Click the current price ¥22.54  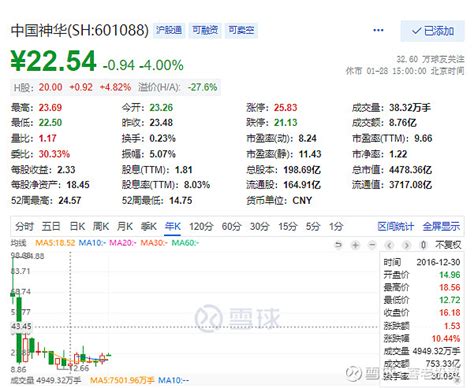(53, 61)
